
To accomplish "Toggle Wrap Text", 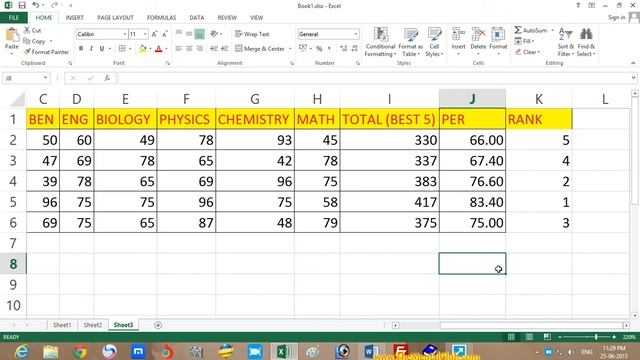I will 252,34.
